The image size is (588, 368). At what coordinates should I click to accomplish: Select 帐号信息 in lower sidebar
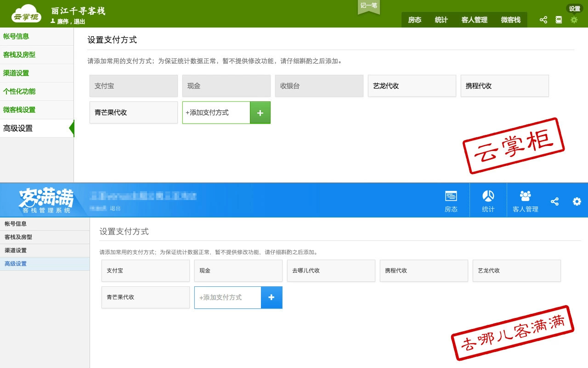(x=45, y=224)
